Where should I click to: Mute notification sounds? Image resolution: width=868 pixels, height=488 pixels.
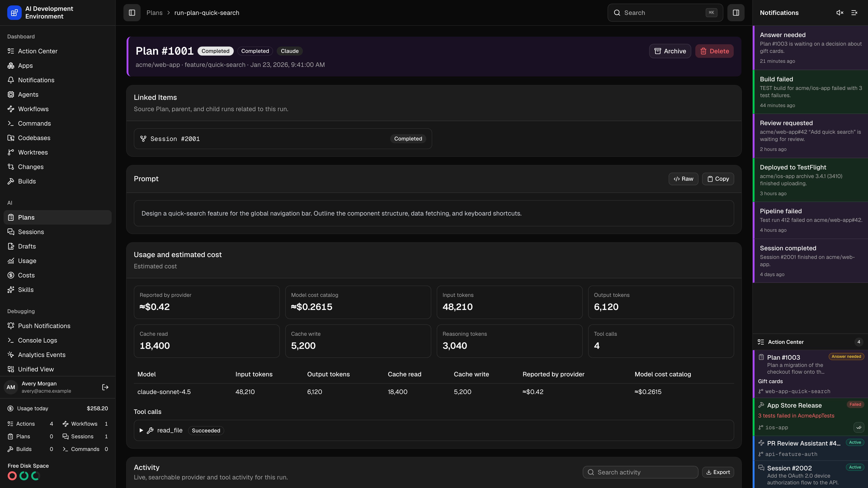pyautogui.click(x=840, y=13)
